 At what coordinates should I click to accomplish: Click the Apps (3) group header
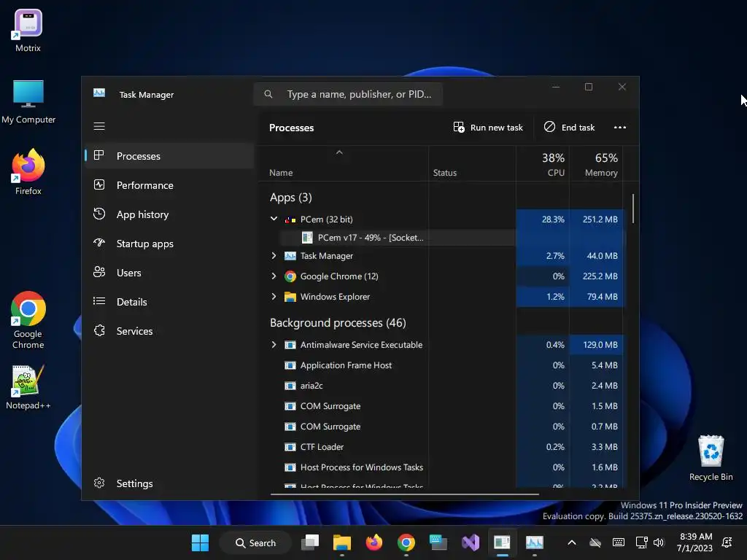tap(290, 198)
